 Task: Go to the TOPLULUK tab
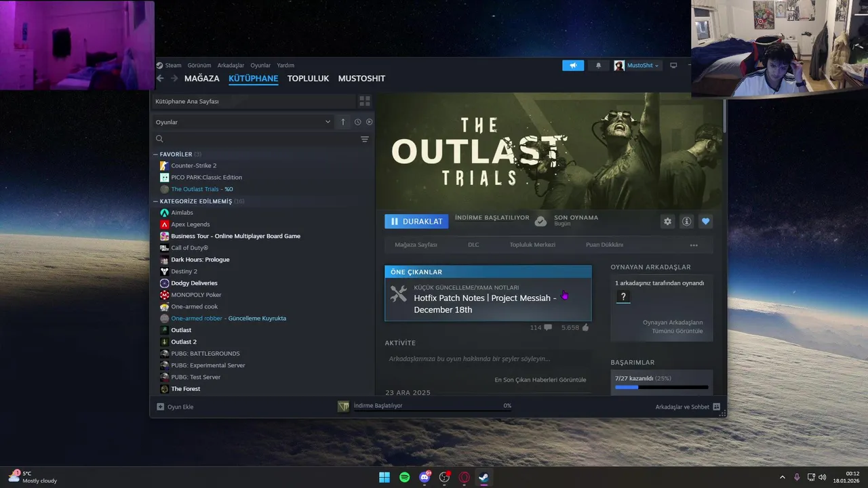click(308, 79)
